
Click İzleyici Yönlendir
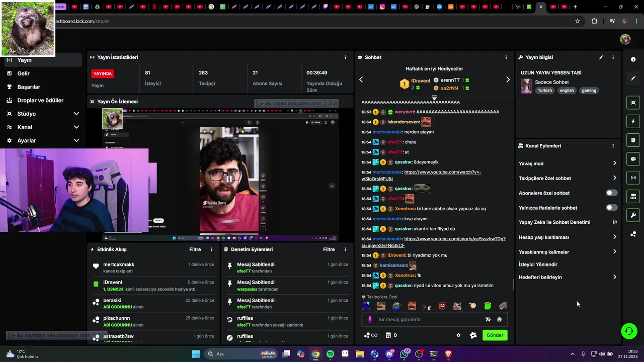[x=538, y=264]
